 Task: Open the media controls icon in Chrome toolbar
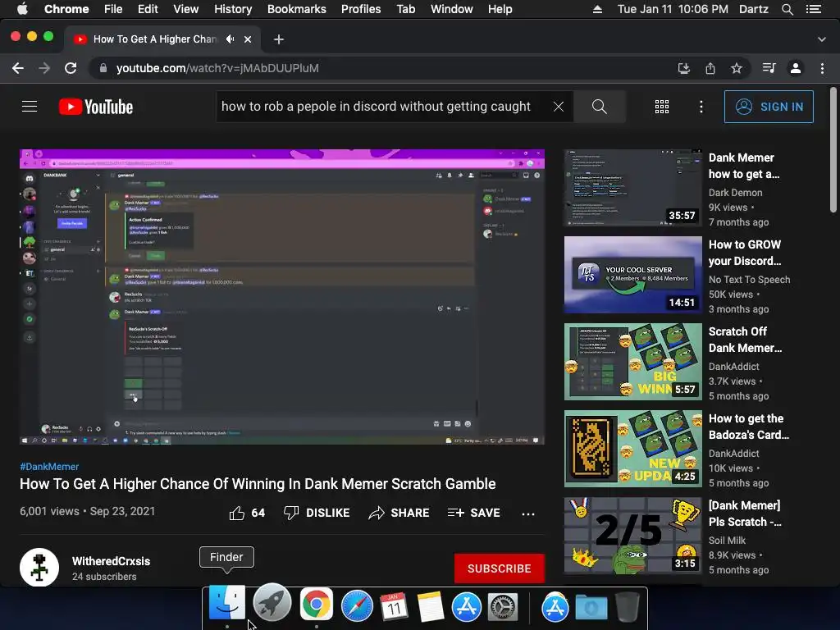(x=769, y=68)
